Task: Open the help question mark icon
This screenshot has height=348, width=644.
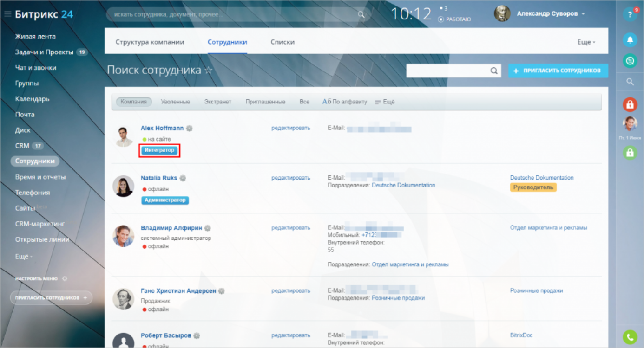Action: click(630, 14)
